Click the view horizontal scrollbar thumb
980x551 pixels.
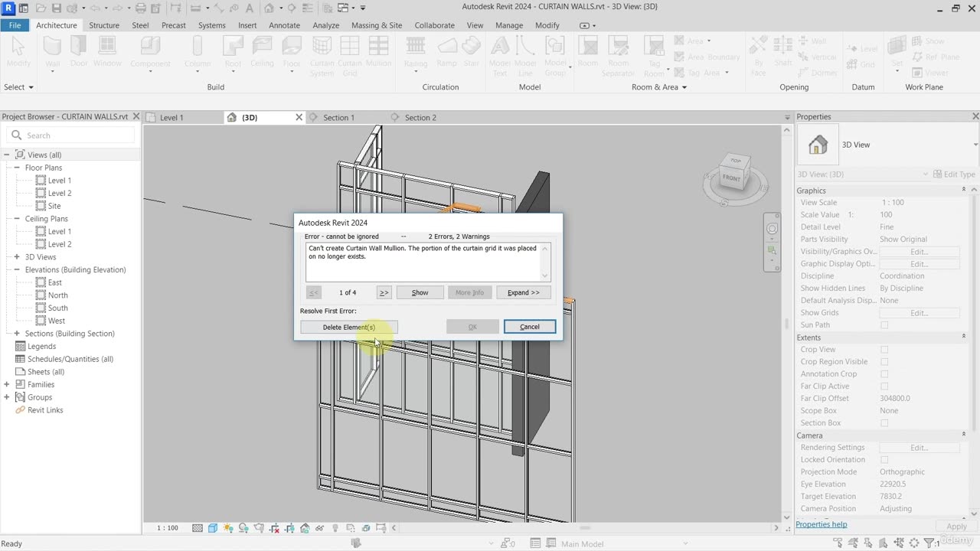pyautogui.click(x=585, y=528)
